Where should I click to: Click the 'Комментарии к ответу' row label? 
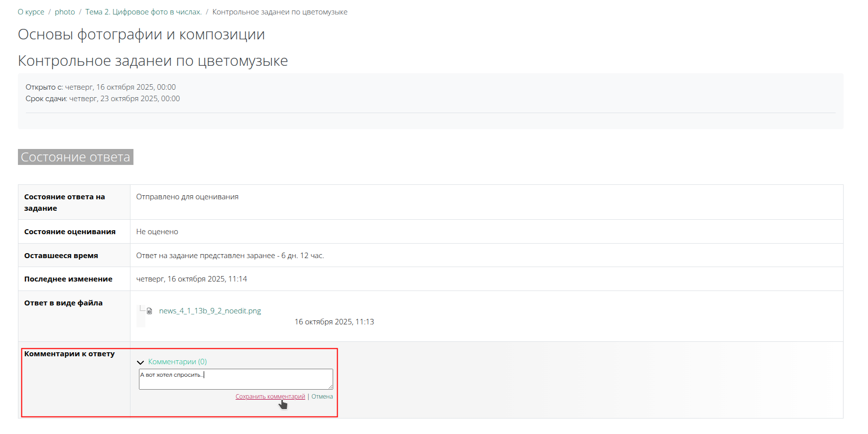point(69,354)
